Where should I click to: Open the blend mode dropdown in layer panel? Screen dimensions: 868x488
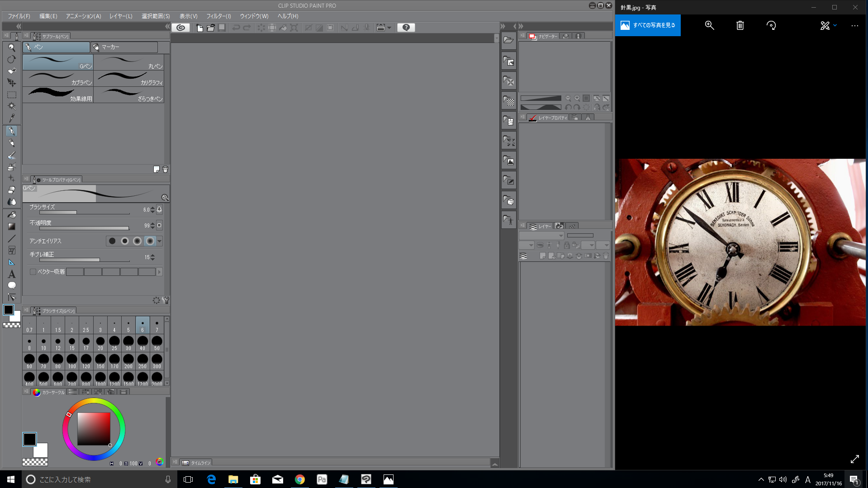541,236
